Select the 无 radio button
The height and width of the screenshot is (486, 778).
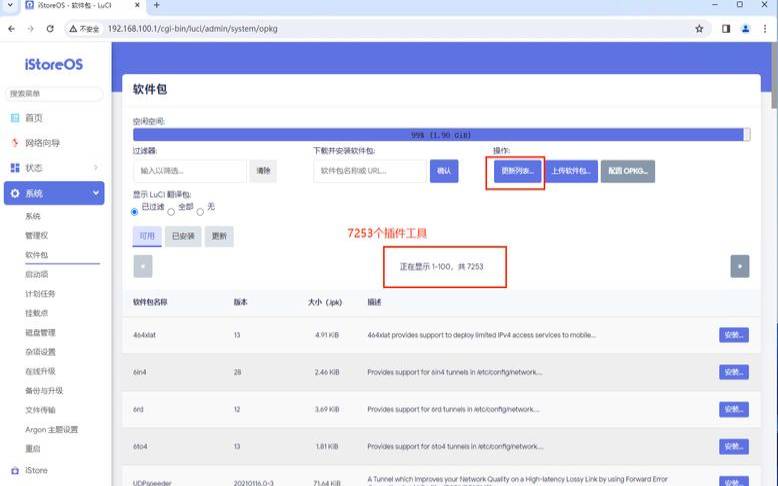click(x=200, y=211)
